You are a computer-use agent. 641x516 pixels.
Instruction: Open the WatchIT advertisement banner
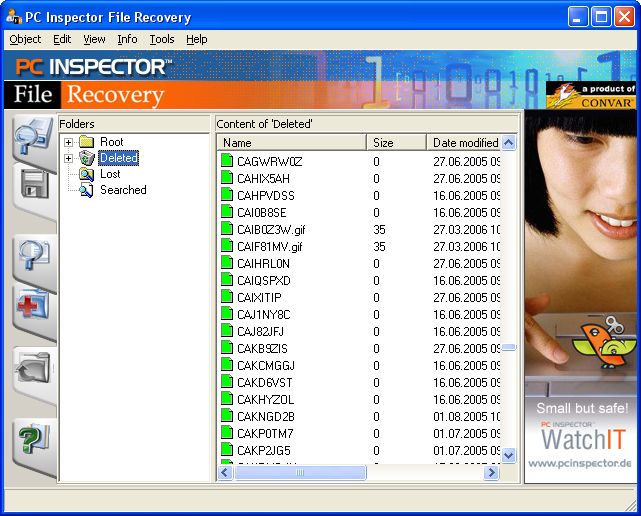(582, 296)
